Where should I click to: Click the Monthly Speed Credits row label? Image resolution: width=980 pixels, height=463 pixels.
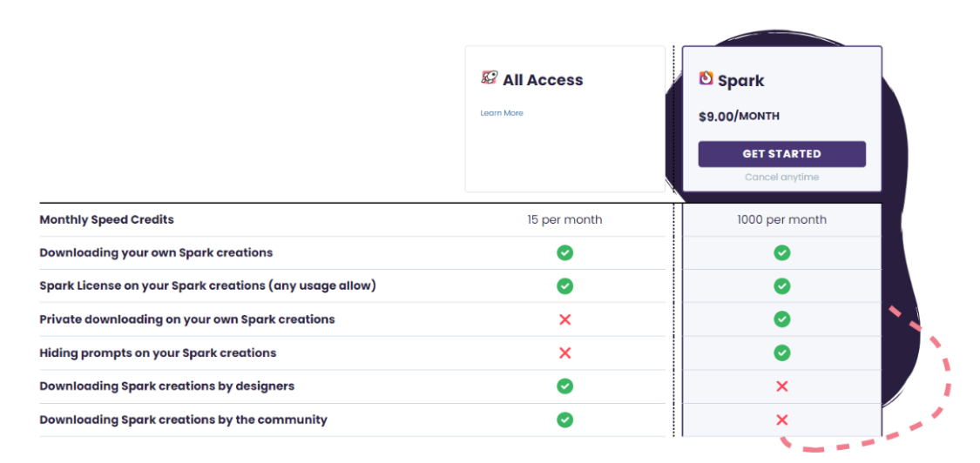pos(107,220)
